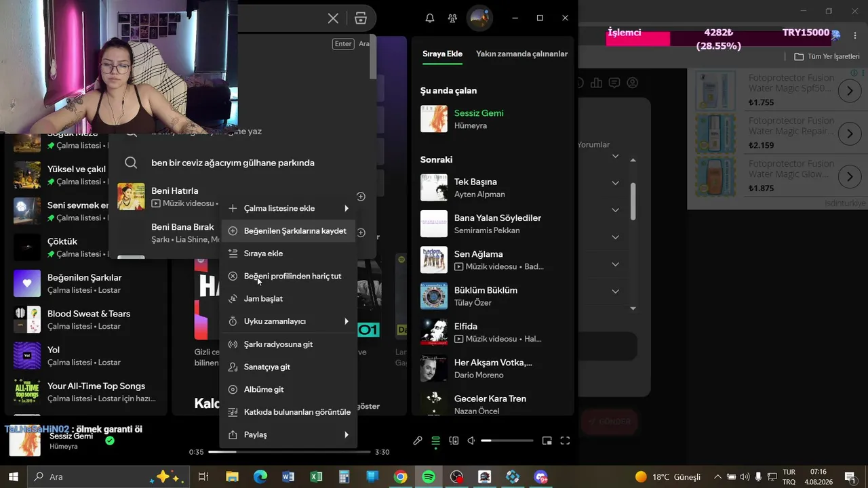Toggle full screen in Spotify player bar
Screen dimensions: 868x488
click(x=565, y=441)
